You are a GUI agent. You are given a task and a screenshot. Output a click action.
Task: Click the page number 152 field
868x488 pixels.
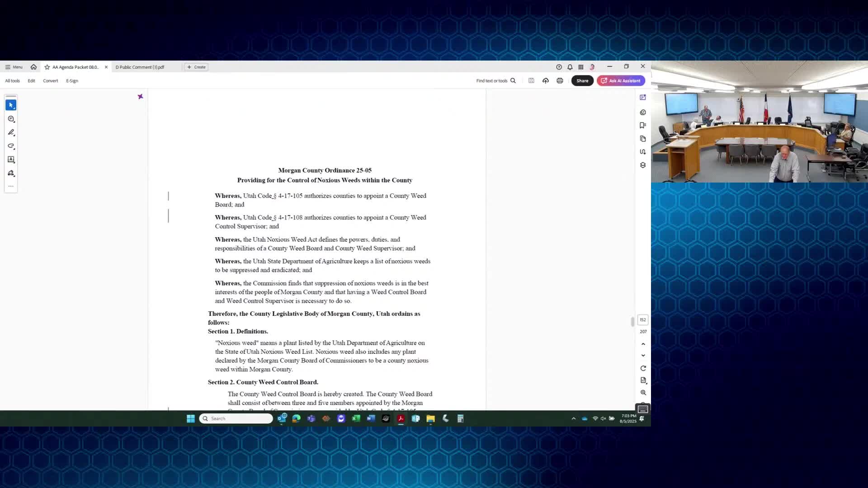click(642, 319)
